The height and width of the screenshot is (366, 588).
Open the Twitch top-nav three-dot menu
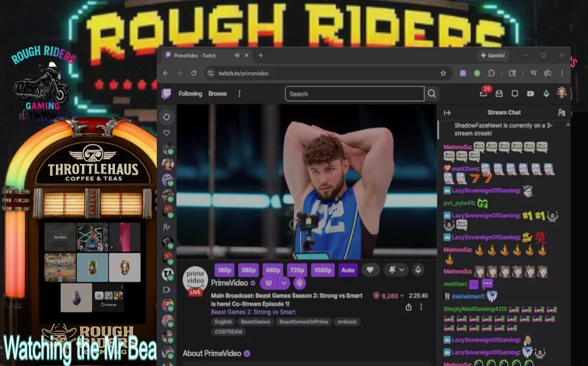(239, 94)
